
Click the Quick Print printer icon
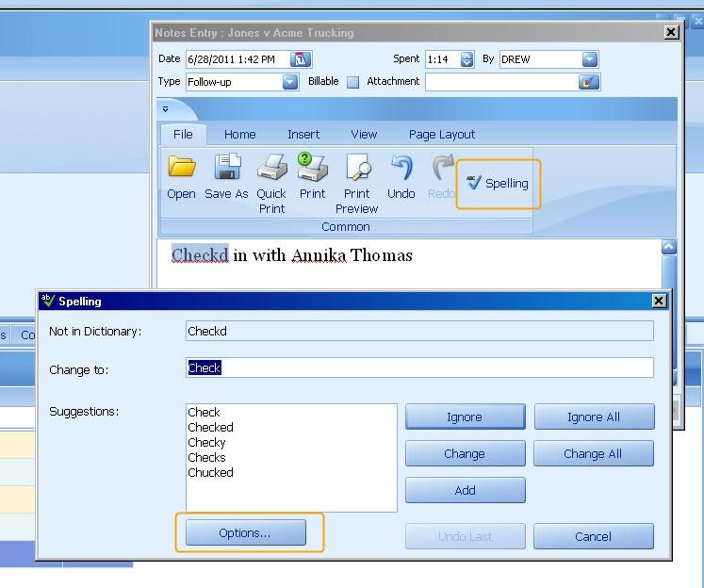tap(271, 167)
